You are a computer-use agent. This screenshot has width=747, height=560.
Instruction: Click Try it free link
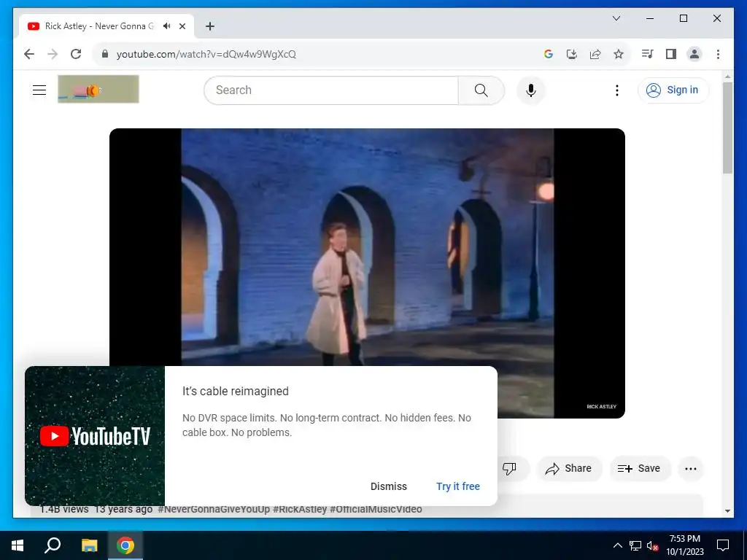458,486
